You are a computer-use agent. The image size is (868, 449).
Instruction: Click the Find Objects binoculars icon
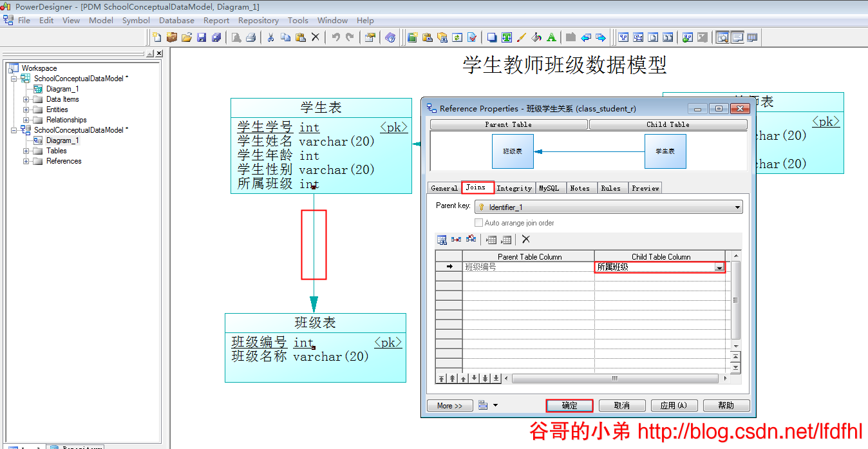(x=442, y=37)
